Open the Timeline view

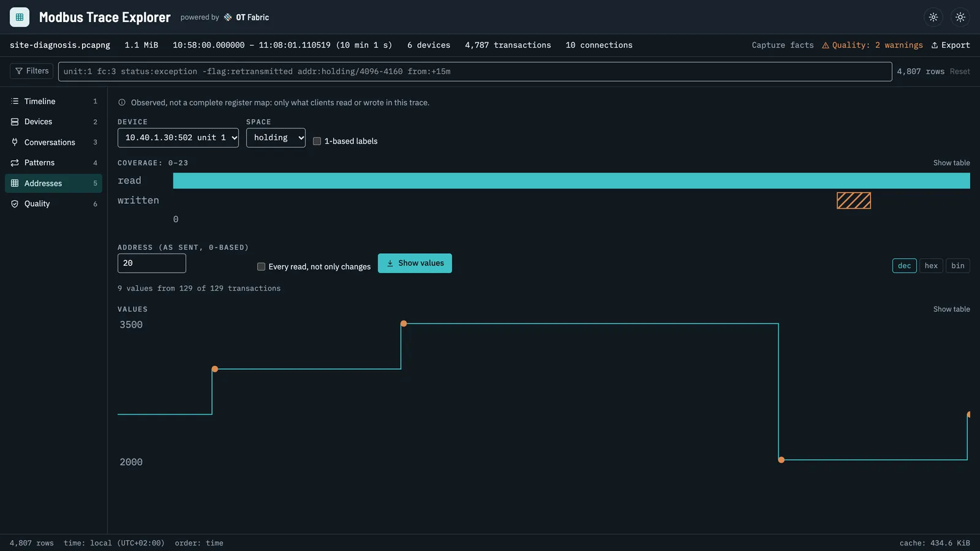54,101
